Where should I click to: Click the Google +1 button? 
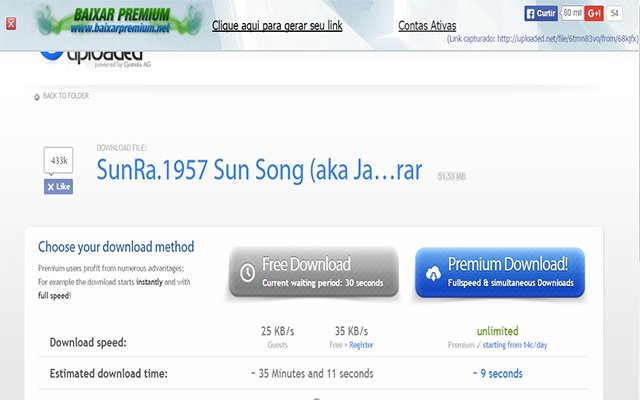594,13
